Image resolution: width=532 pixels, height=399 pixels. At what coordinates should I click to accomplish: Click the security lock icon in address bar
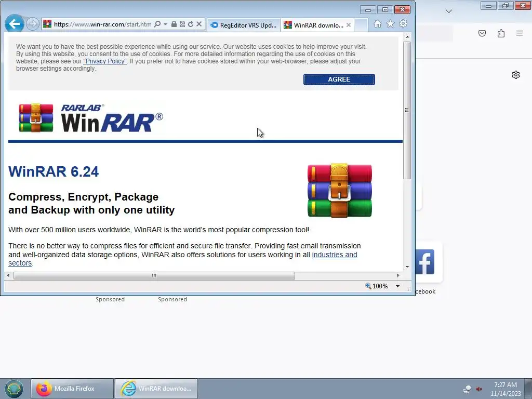pyautogui.click(x=174, y=24)
